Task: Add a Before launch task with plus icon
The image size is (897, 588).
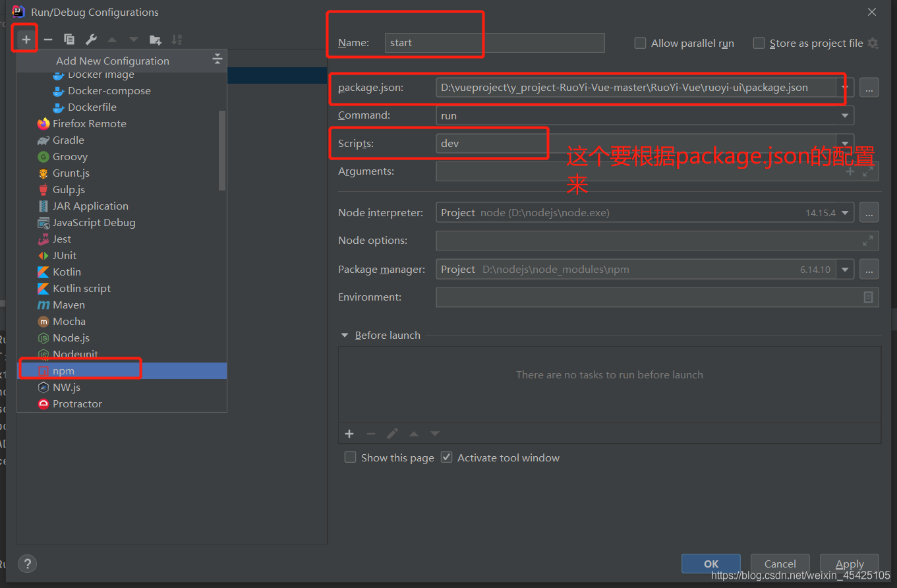Action: (x=349, y=434)
